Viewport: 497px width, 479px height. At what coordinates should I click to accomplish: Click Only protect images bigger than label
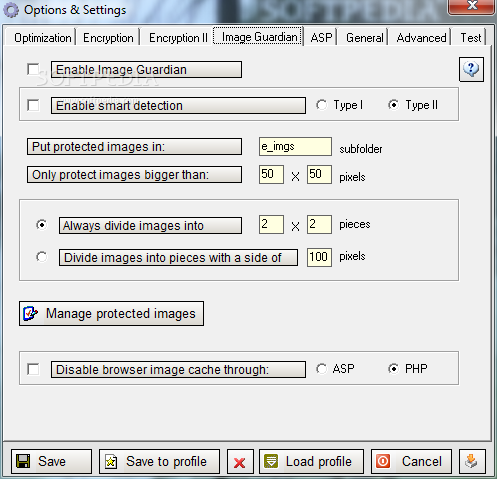134,175
